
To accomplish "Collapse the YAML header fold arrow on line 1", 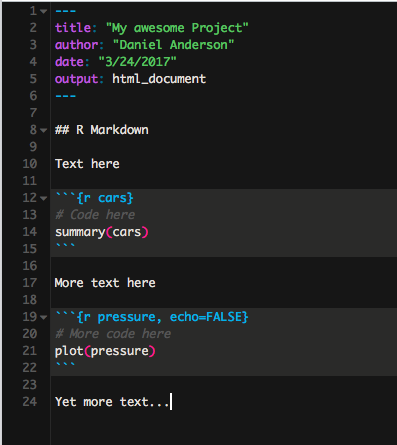I will (43, 11).
